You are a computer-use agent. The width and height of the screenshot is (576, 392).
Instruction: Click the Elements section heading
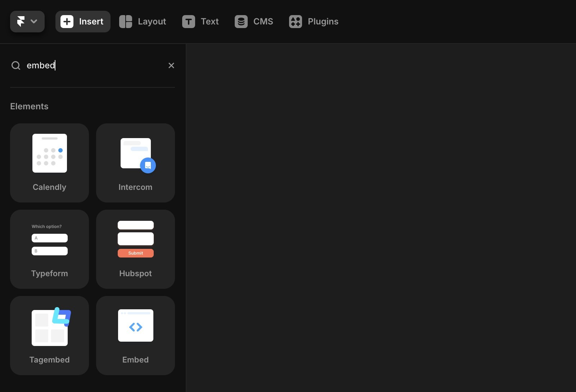click(x=29, y=106)
